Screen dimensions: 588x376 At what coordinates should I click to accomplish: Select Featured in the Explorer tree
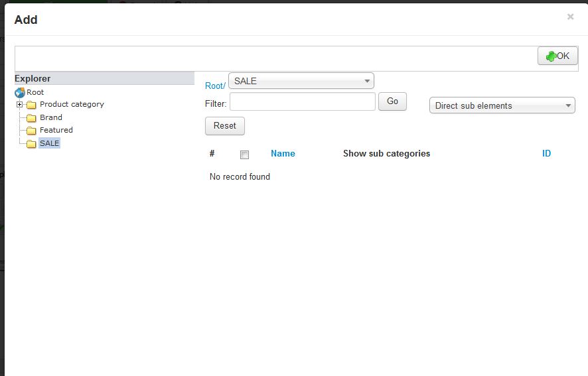coord(56,130)
